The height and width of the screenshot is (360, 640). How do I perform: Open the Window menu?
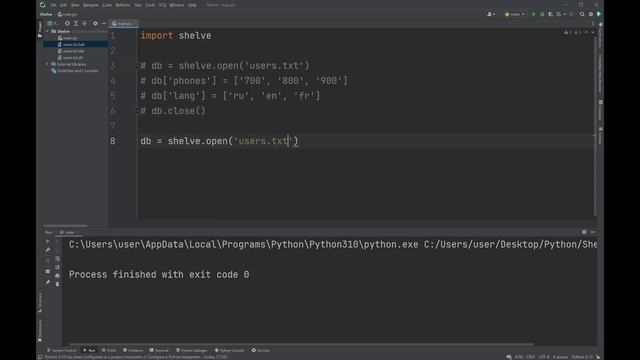[x=177, y=5]
